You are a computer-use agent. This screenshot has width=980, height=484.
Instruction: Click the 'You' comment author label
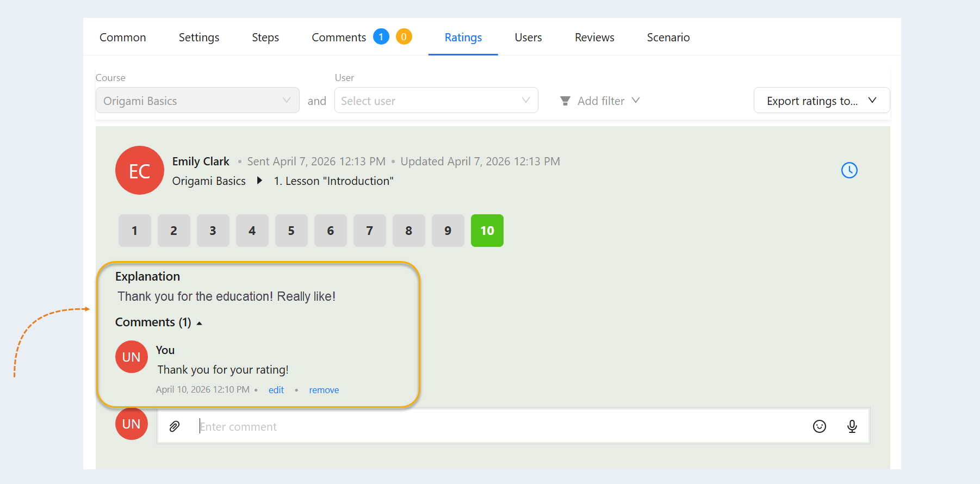pyautogui.click(x=165, y=350)
